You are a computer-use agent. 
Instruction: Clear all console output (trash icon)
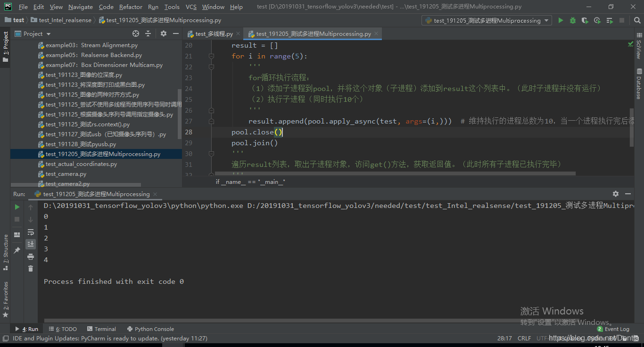(31, 269)
